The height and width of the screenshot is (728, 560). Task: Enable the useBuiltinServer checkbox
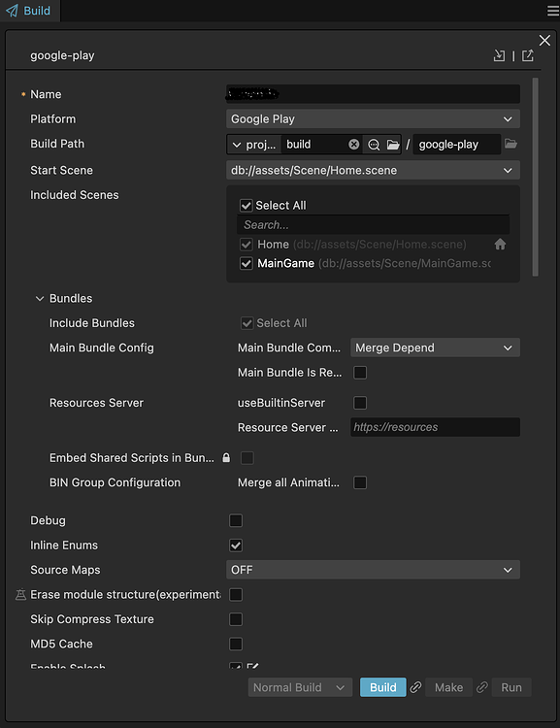(360, 403)
